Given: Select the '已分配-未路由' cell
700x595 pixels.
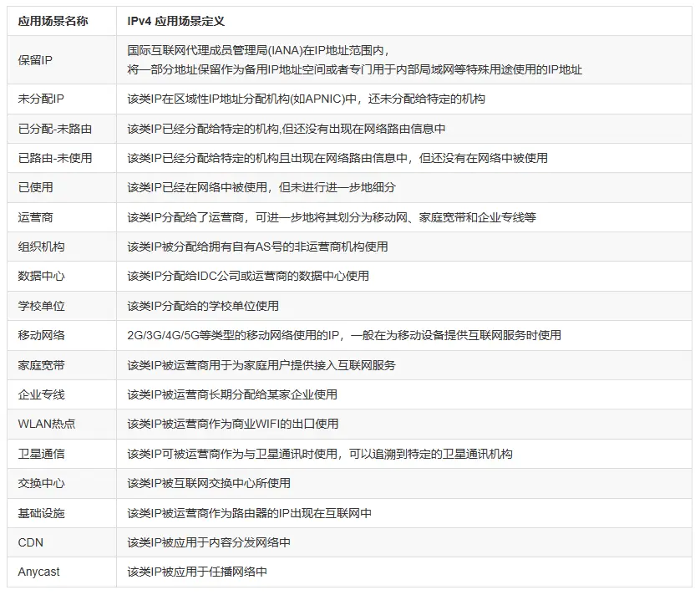Looking at the screenshot, I should 62,129.
